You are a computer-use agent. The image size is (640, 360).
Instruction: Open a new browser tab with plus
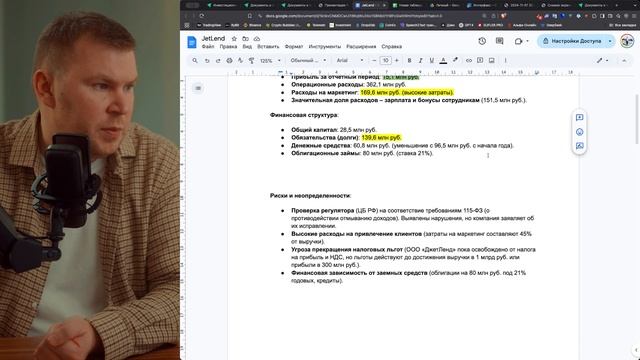(617, 5)
